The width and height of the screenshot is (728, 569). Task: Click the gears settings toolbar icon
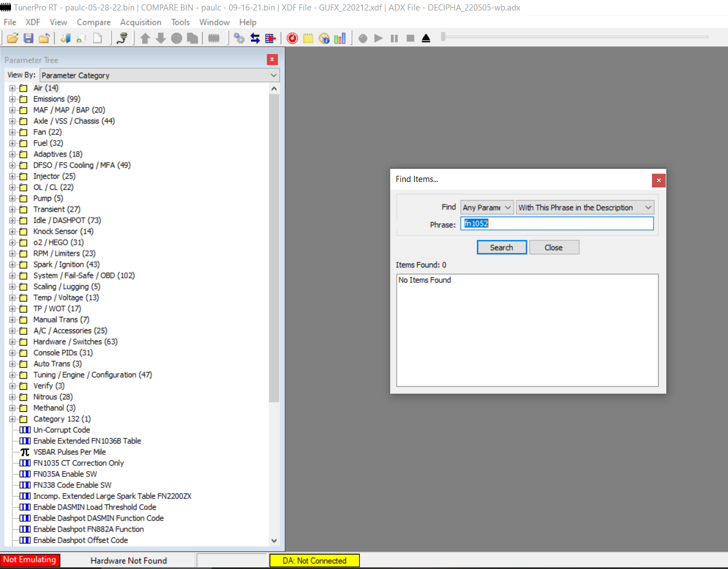click(239, 38)
